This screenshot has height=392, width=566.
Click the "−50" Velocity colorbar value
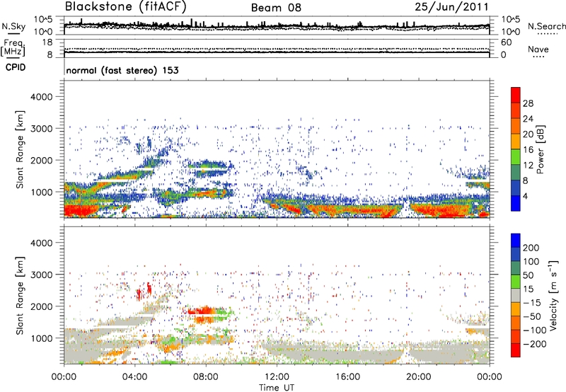531,316
